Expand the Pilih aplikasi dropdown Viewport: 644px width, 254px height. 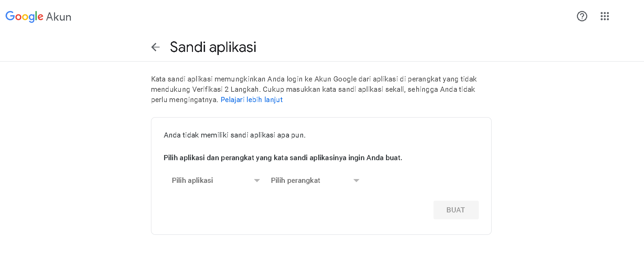pyautogui.click(x=193, y=180)
